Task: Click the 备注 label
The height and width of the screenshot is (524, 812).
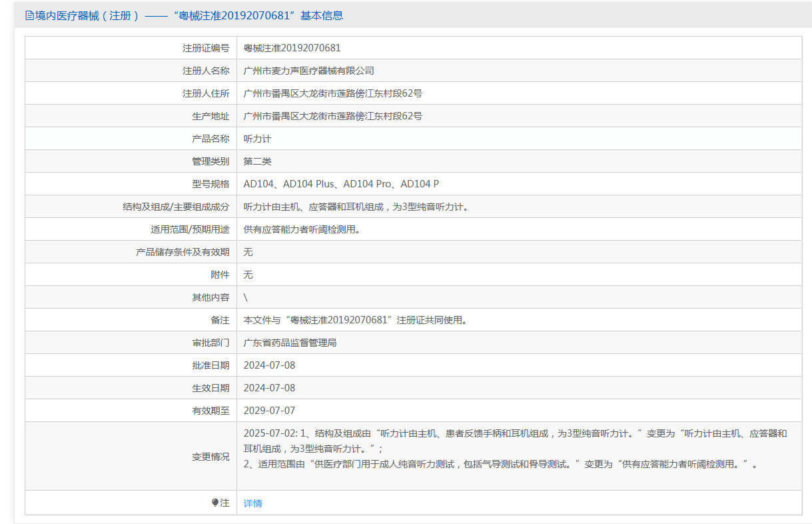Action: click(220, 320)
